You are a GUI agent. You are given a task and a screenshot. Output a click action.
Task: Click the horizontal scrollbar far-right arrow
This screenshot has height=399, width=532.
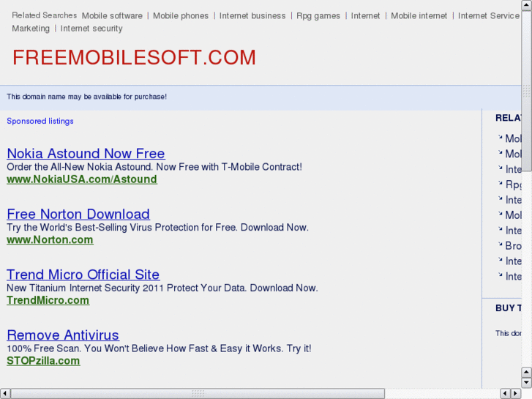[516, 394]
